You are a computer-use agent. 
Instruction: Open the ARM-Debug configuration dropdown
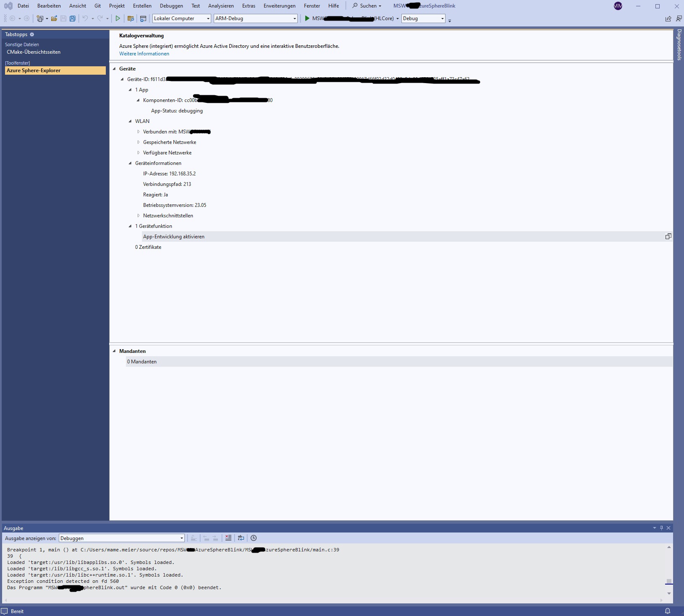point(256,18)
